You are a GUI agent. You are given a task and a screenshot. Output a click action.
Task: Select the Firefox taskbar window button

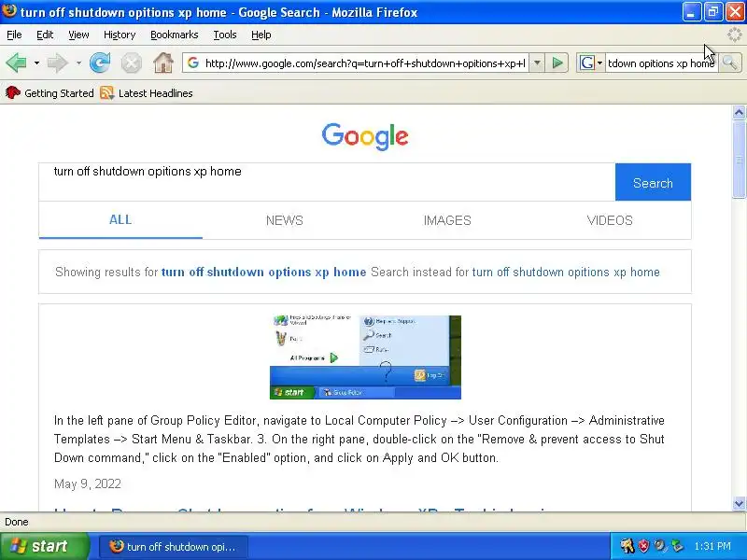click(174, 546)
